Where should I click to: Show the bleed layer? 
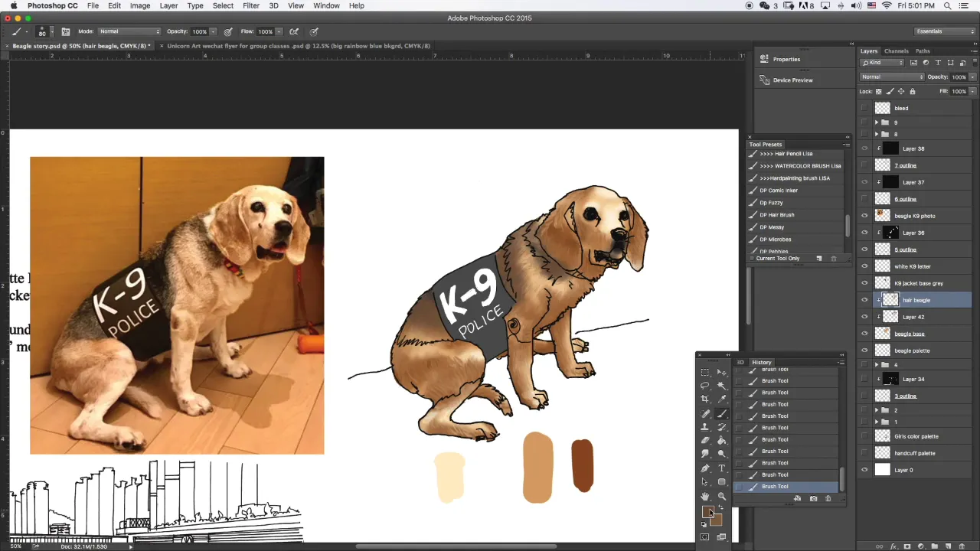864,108
